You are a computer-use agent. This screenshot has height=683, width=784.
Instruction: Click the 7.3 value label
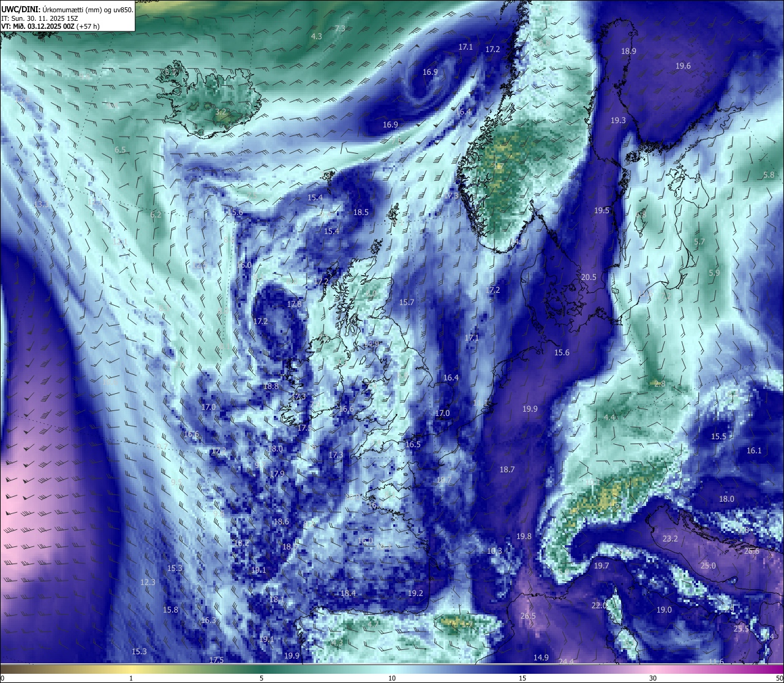(x=340, y=29)
